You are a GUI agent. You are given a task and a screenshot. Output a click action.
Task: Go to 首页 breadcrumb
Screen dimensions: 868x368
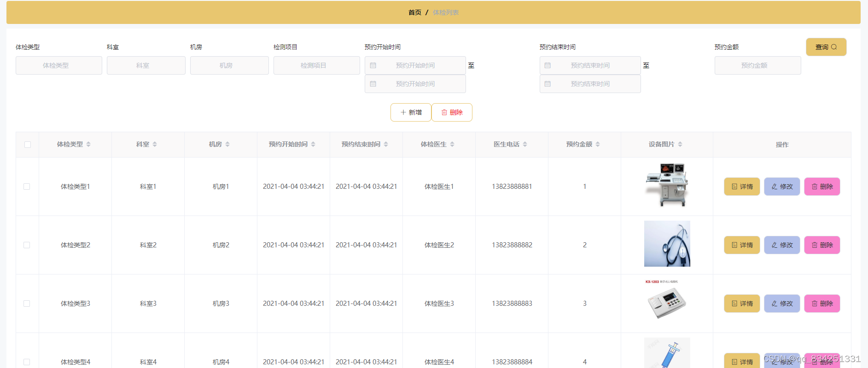(x=415, y=12)
